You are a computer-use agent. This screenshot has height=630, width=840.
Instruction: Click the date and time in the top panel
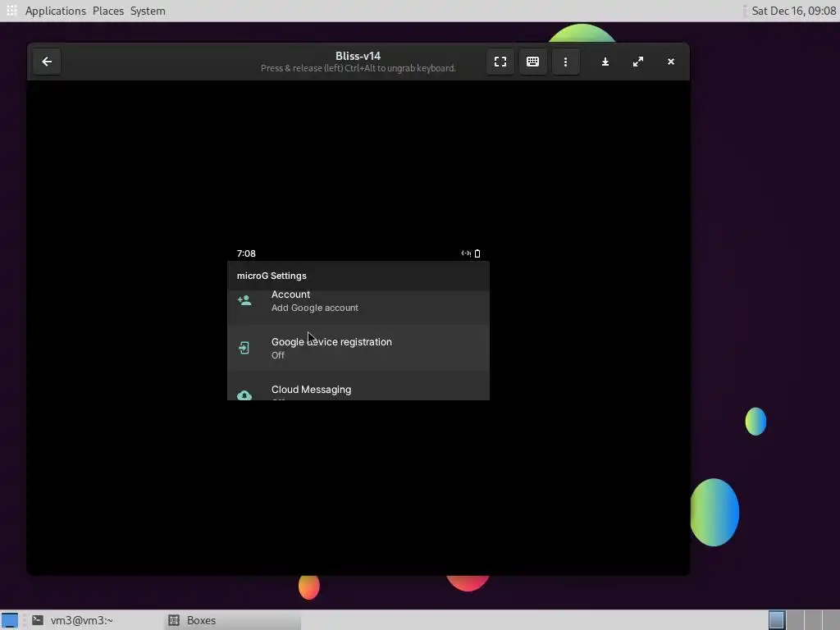(x=793, y=11)
